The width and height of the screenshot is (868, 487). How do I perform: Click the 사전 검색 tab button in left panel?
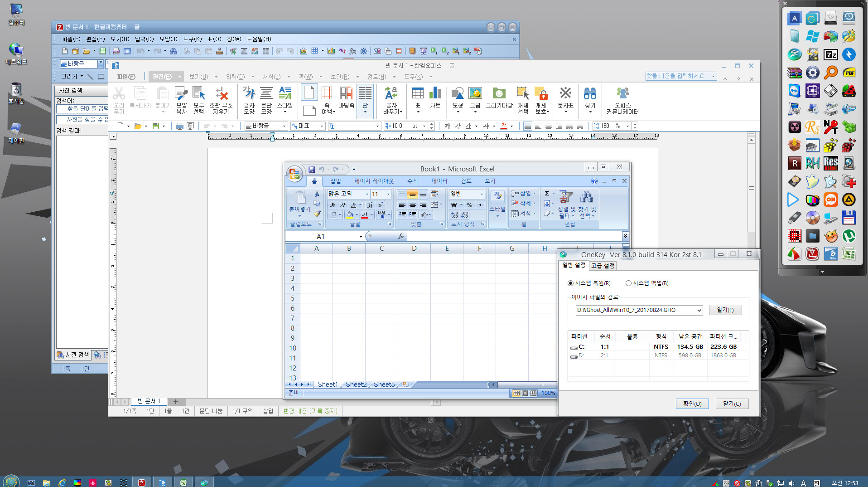[x=73, y=355]
